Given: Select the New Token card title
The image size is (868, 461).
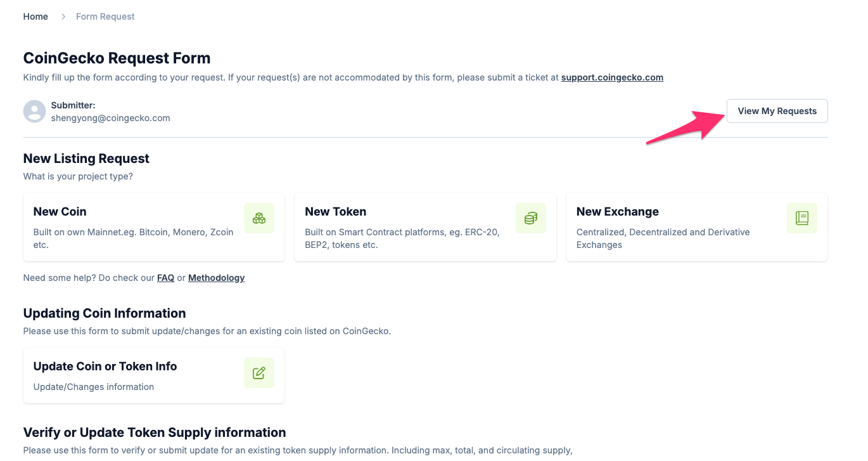Looking at the screenshot, I should [335, 212].
